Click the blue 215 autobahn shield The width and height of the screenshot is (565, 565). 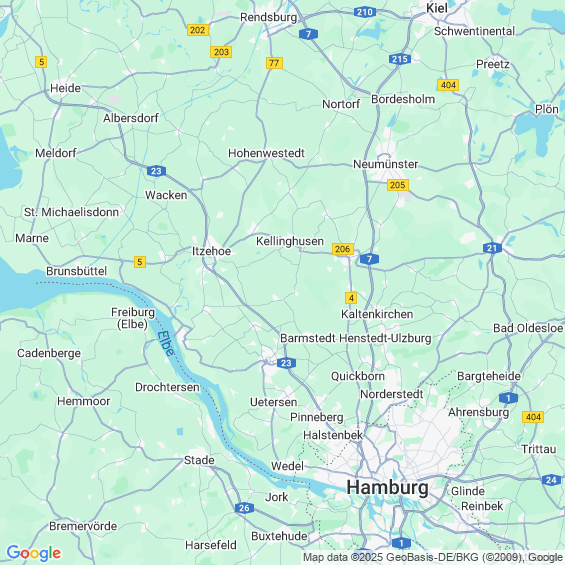pyautogui.click(x=399, y=59)
